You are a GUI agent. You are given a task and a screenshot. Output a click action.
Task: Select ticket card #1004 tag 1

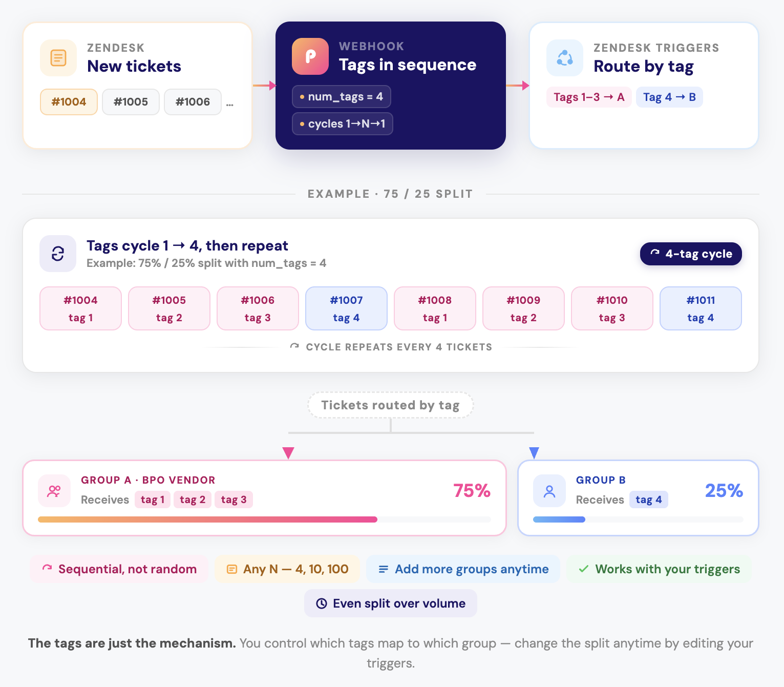point(81,308)
